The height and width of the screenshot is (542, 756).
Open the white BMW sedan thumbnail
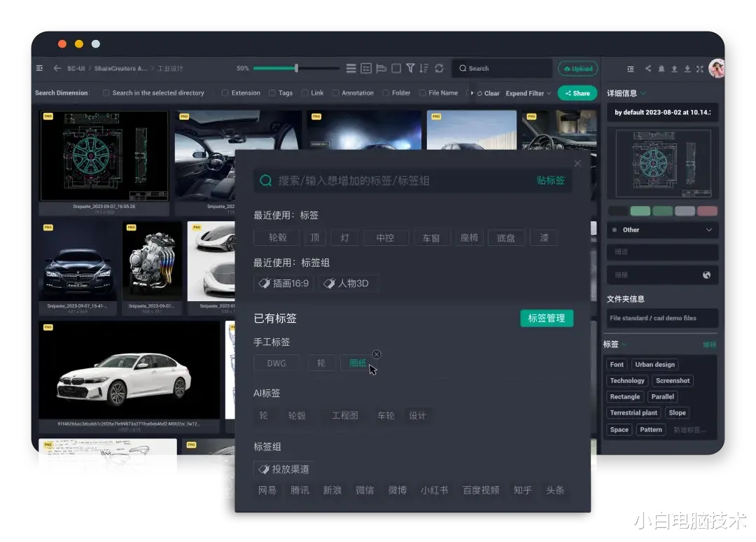click(129, 371)
